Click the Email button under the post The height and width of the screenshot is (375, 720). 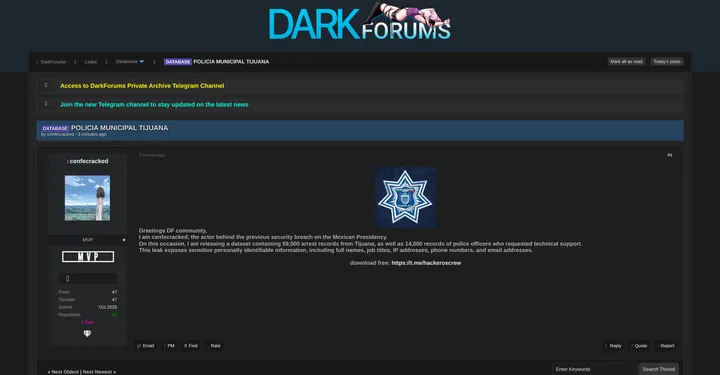pyautogui.click(x=146, y=346)
